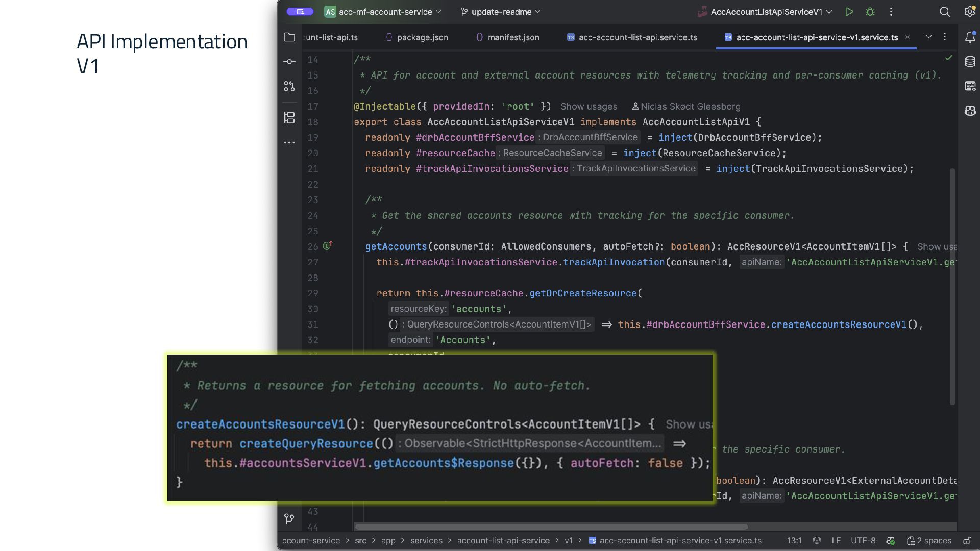
Task: Open the Project tool window folder icon
Action: [289, 37]
